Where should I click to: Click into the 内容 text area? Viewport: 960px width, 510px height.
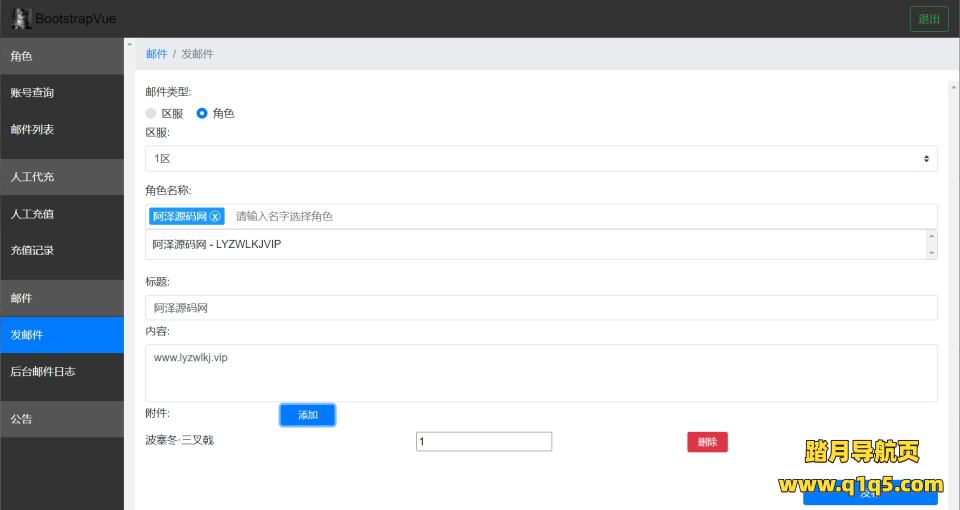click(x=541, y=373)
